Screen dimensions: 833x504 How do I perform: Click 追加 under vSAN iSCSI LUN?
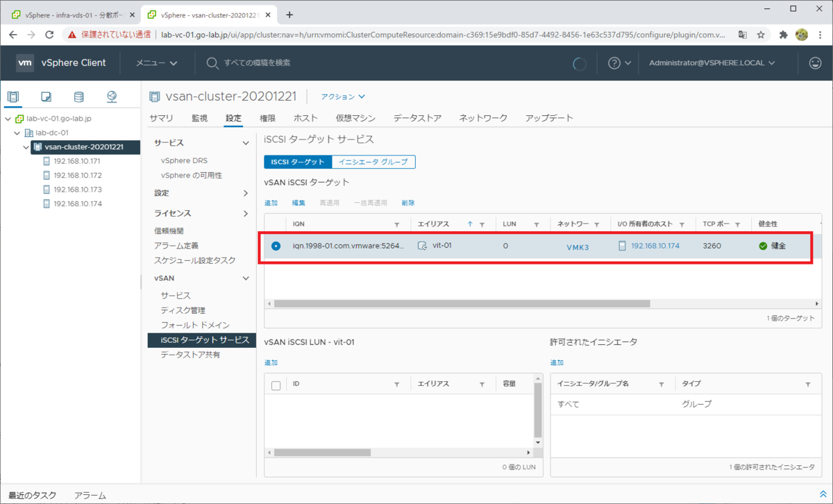tap(271, 362)
